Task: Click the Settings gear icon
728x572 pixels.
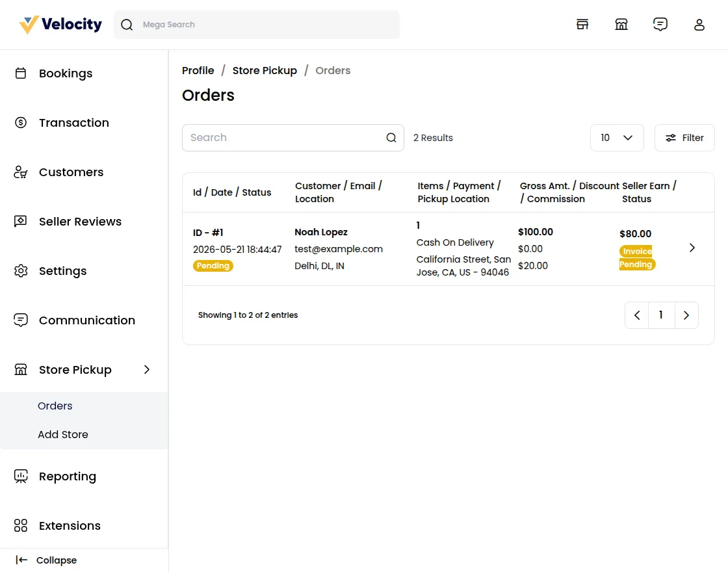Action: tap(21, 270)
